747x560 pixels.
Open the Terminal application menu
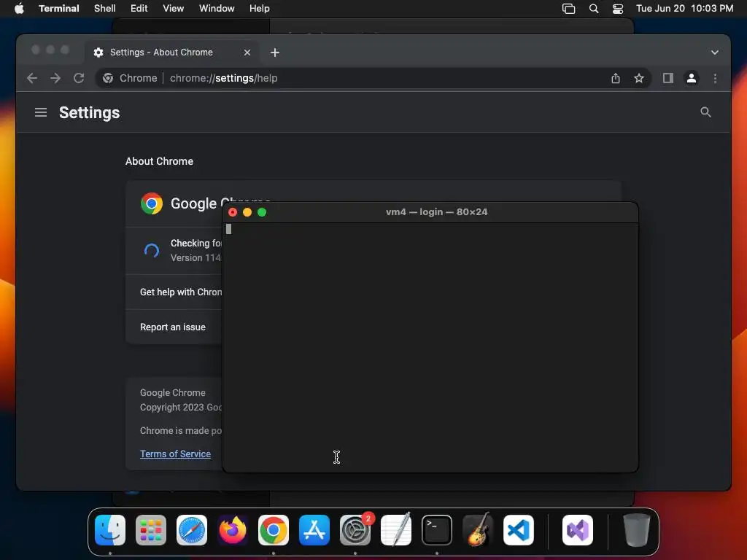59,9
